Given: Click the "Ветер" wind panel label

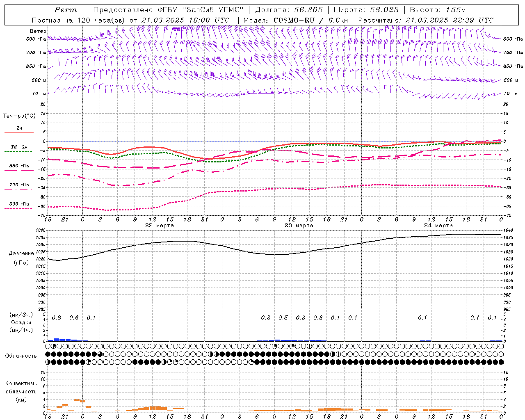Looking at the screenshot, I should coord(38,31).
